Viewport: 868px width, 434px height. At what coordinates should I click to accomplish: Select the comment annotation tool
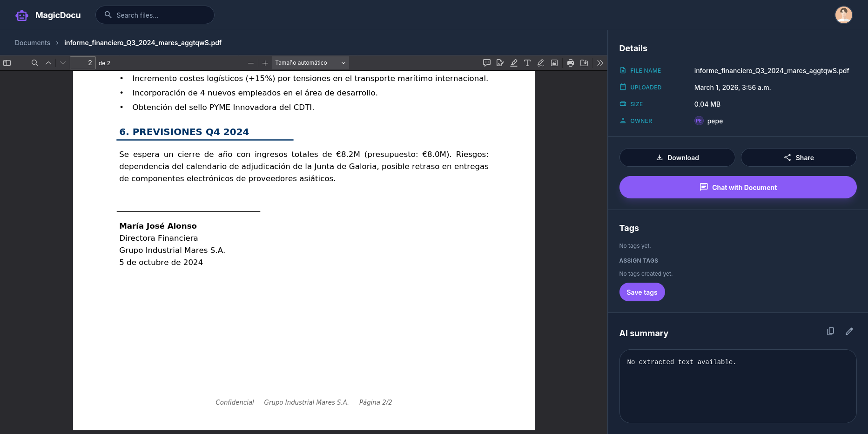pyautogui.click(x=487, y=63)
